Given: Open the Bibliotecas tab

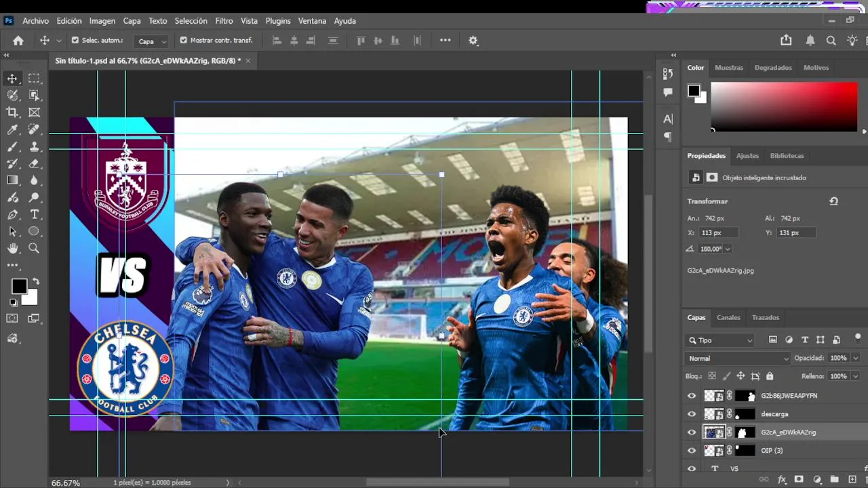Looking at the screenshot, I should (x=787, y=156).
